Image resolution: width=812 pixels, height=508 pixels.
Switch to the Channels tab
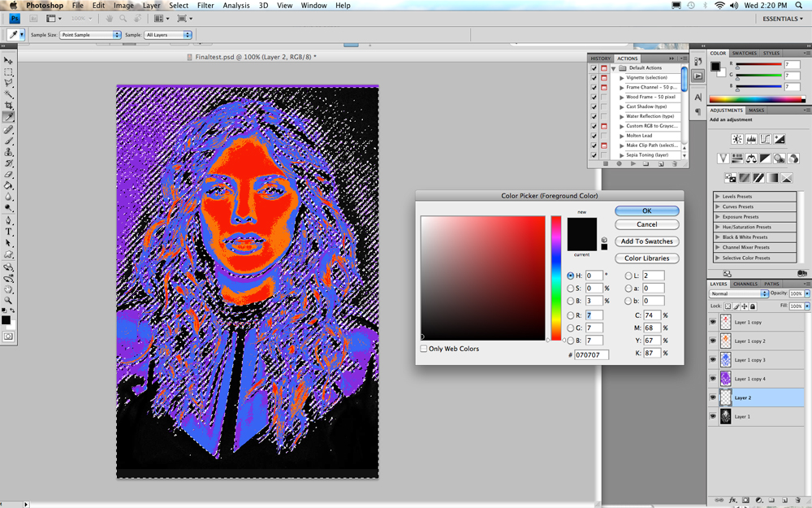[x=745, y=284]
